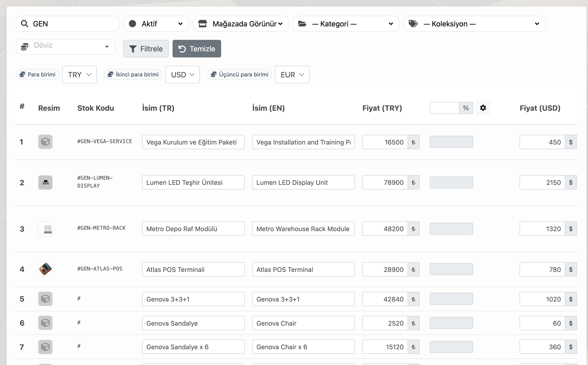Click the header percentage input field

tap(444, 108)
